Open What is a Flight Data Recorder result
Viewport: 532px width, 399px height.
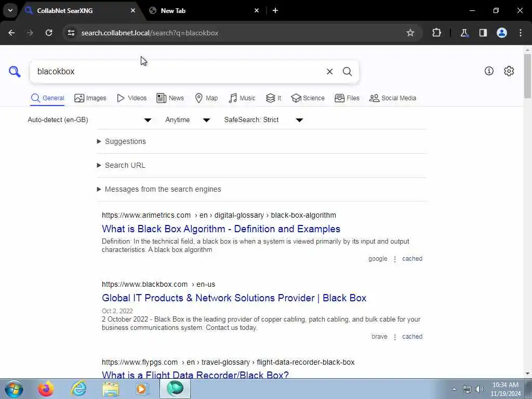pos(195,375)
